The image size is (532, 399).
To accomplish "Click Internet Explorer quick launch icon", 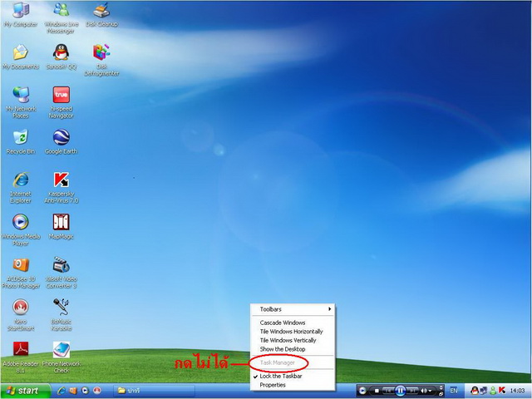I will click(62, 391).
